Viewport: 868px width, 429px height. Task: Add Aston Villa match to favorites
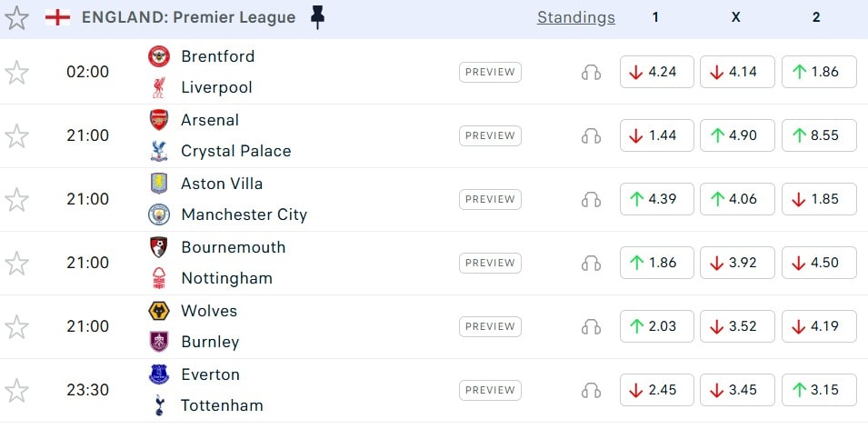point(17,199)
